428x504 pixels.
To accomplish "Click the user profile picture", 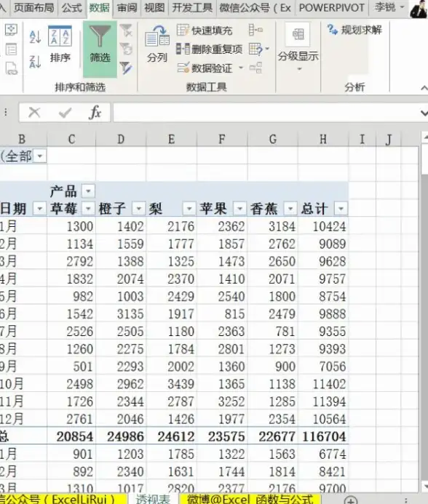I will (x=418, y=9).
